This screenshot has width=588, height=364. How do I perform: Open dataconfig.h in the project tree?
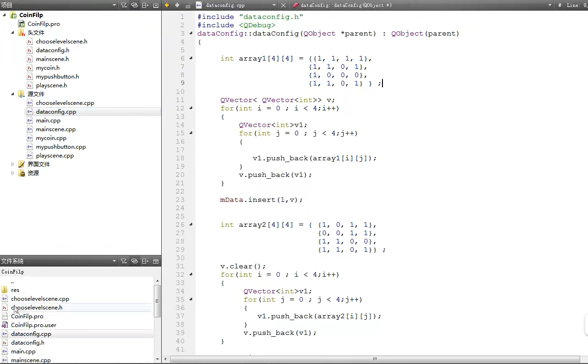[53, 50]
